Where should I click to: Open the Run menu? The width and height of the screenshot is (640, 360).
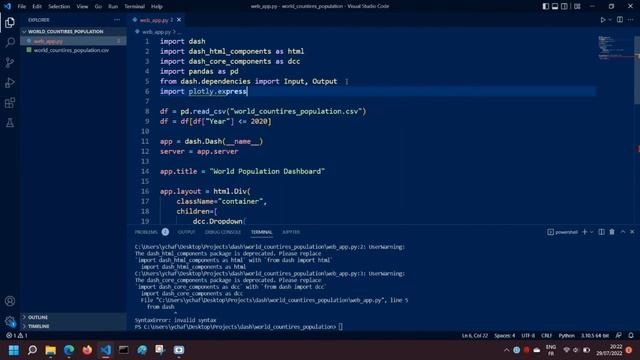[x=113, y=7]
